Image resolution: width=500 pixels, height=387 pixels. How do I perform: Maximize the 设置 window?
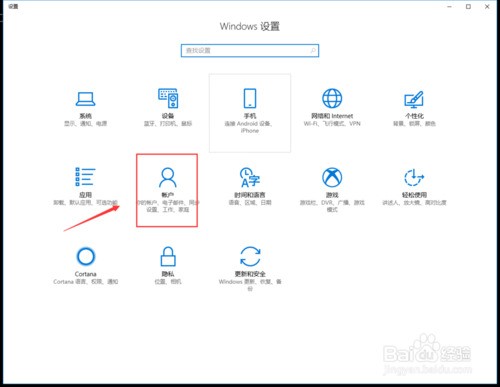pyautogui.click(x=468, y=7)
